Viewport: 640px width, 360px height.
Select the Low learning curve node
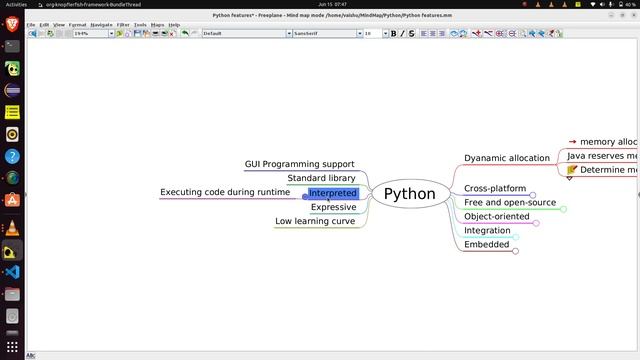[315, 221]
